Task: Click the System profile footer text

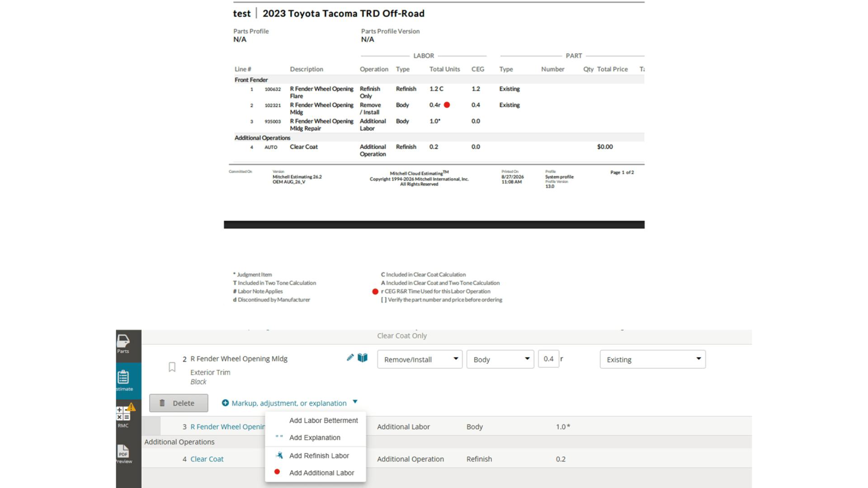Action: (x=559, y=177)
